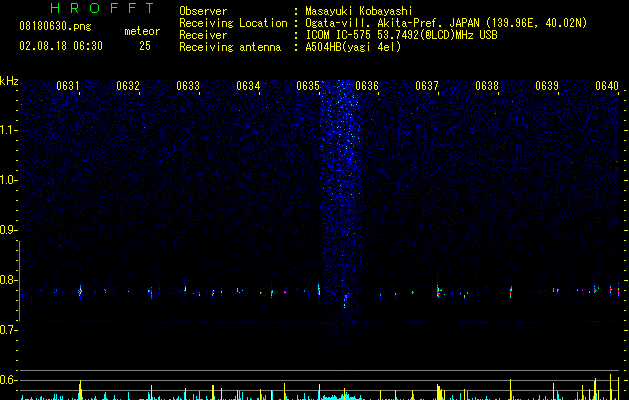Click the 1.0 kHz frequency label

click(x=8, y=180)
